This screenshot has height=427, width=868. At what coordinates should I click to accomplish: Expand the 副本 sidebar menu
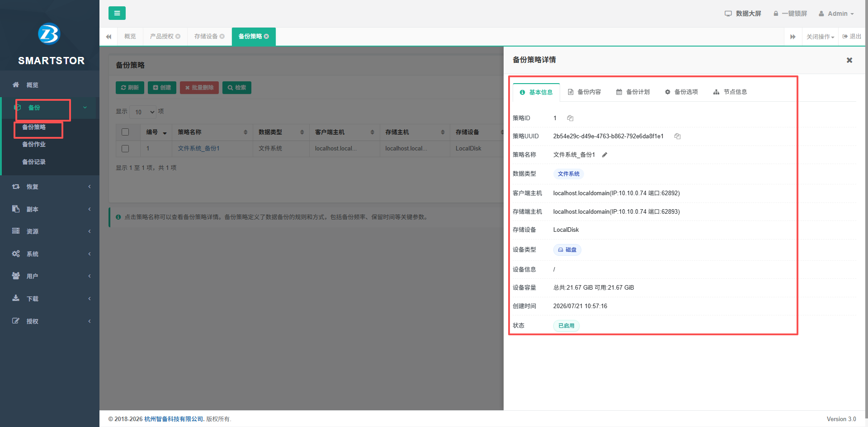(x=50, y=209)
